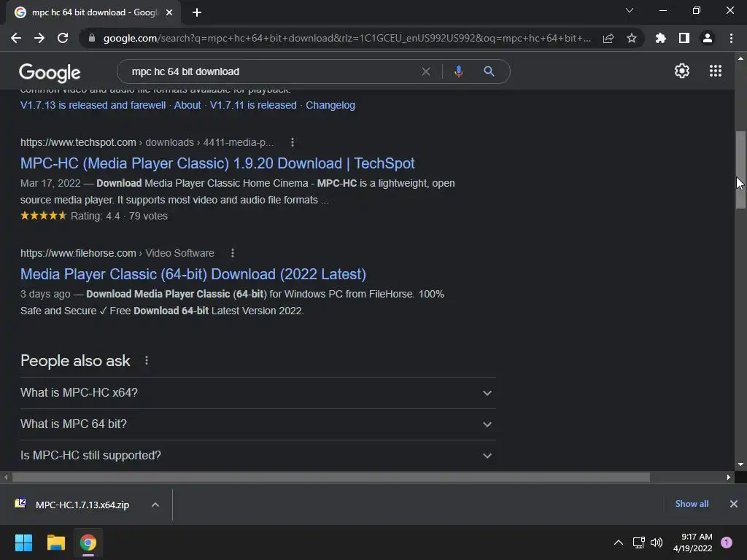
Task: Open People also ask options menu
Action: point(147,360)
